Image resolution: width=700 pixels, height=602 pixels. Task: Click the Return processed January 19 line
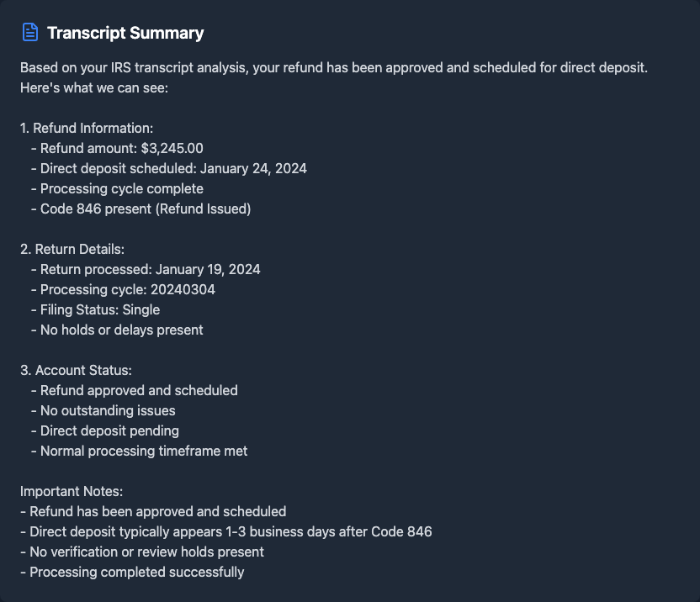click(150, 269)
